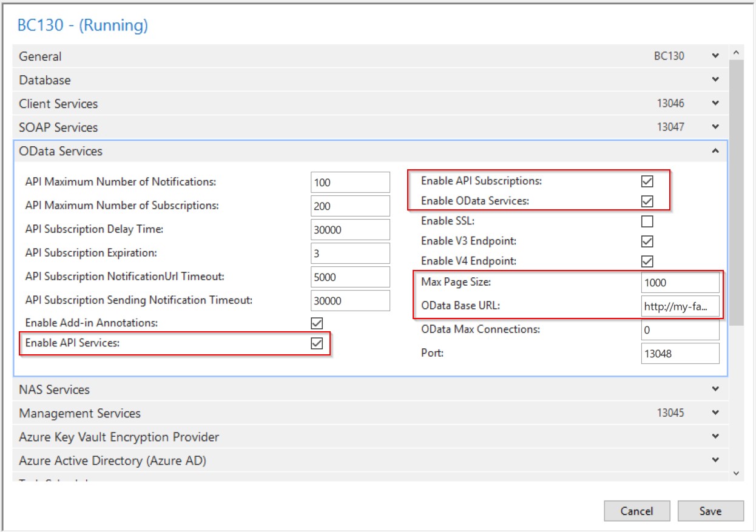The width and height of the screenshot is (756, 532).
Task: Expand the Database section chevron
Action: tap(715, 79)
